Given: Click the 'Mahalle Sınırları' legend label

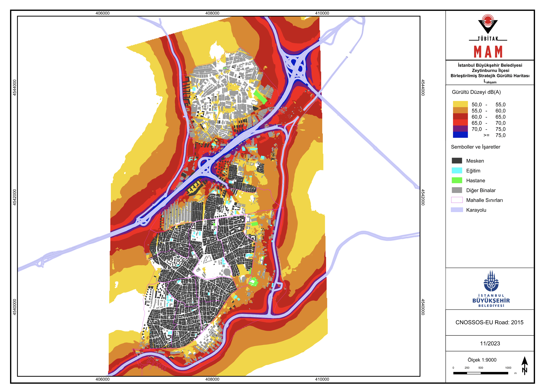Looking at the screenshot, I should [485, 200].
